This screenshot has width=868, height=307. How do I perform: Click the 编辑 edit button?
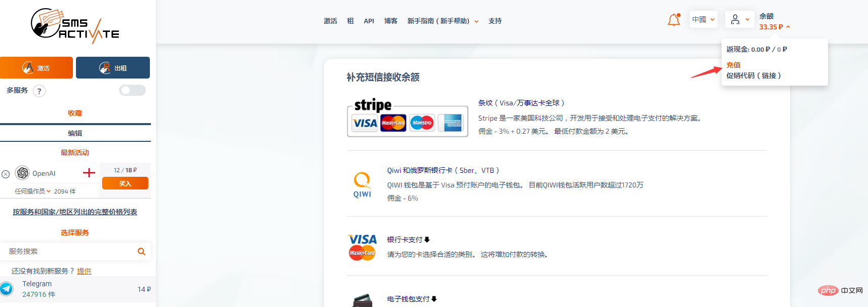(x=75, y=133)
